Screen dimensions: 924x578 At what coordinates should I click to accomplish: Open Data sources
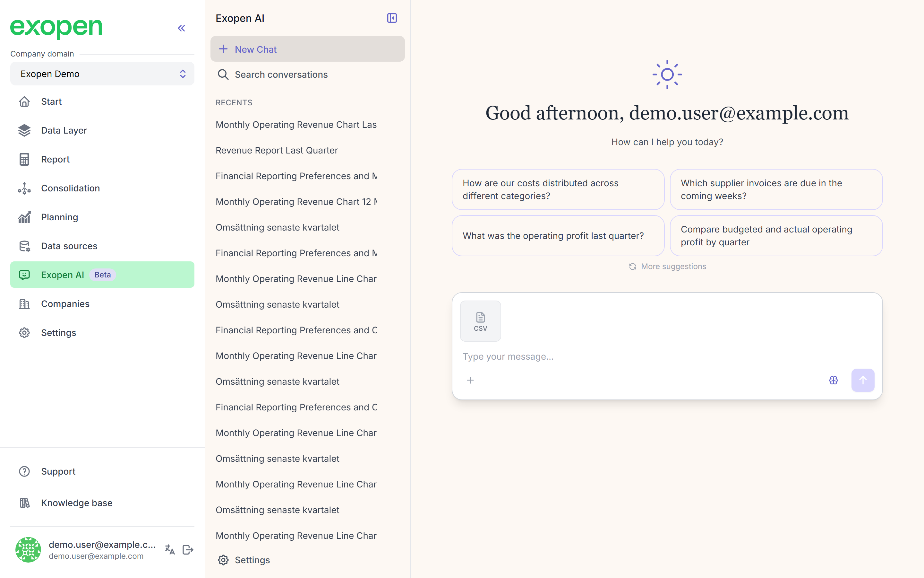pyautogui.click(x=102, y=246)
